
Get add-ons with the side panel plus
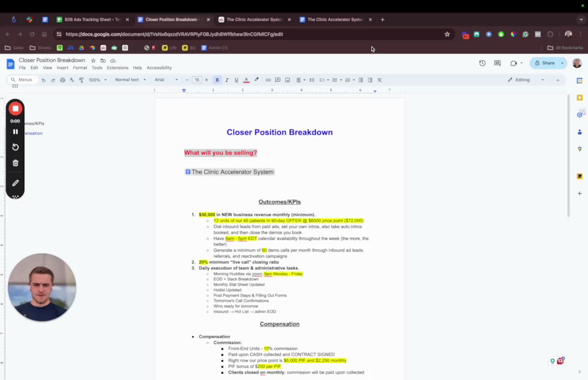580,193
